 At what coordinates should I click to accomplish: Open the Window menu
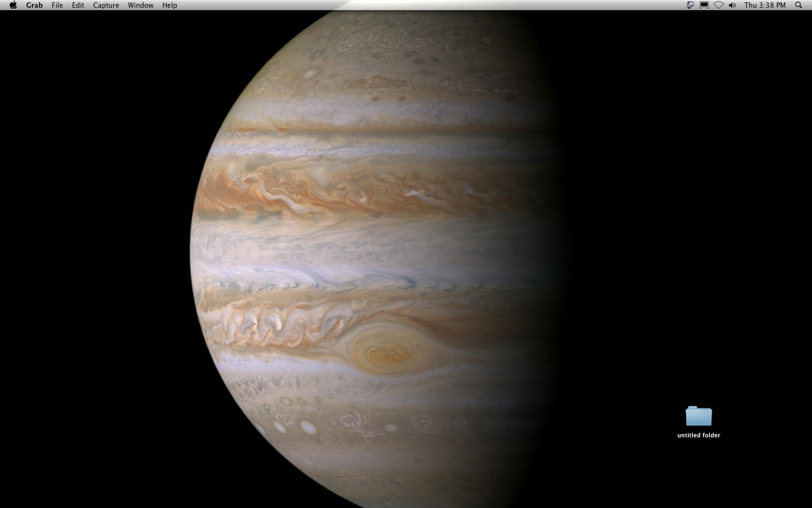[x=141, y=5]
